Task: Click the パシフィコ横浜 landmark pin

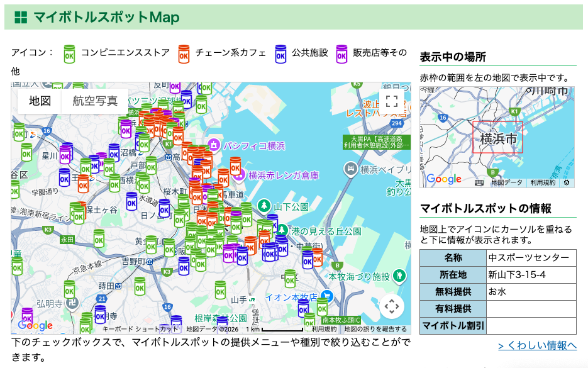Action: coord(214,145)
